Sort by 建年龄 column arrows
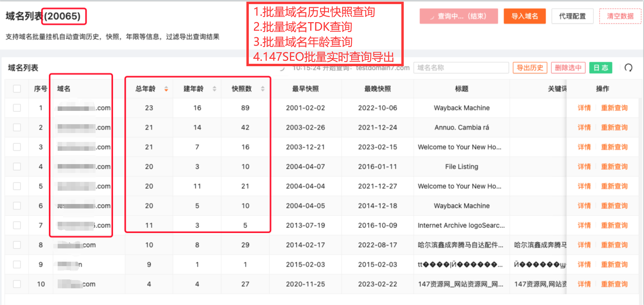The height and width of the screenshot is (305, 644). [214, 89]
